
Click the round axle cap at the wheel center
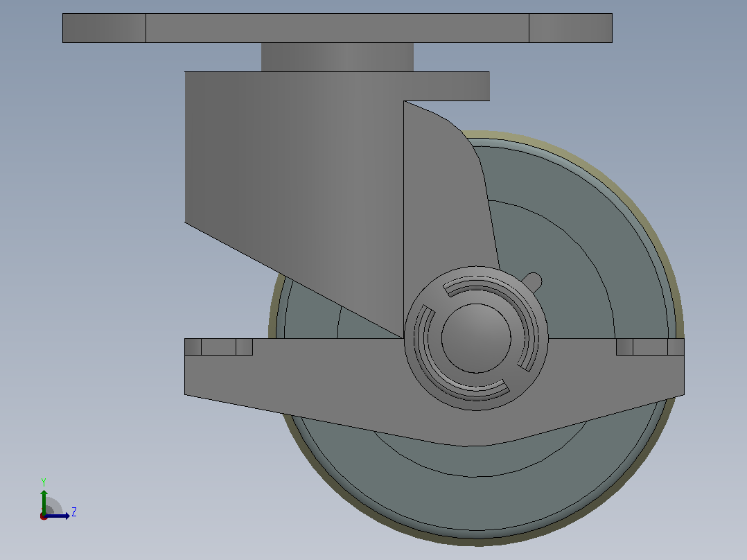pos(476,338)
